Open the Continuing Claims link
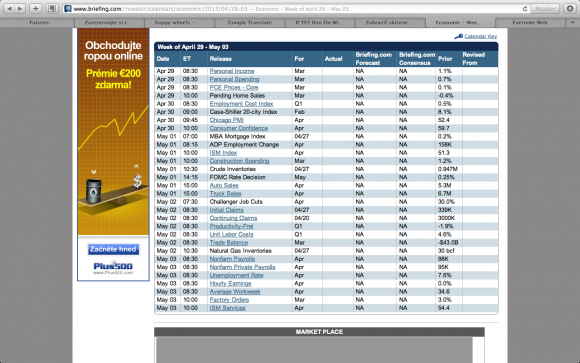 (x=233, y=218)
